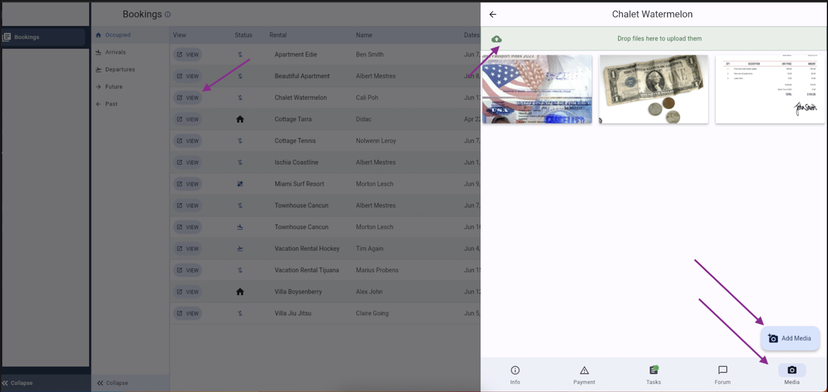
Task: Click VIEW for Townhouse Cancun Morton Lesch
Action: [187, 227]
